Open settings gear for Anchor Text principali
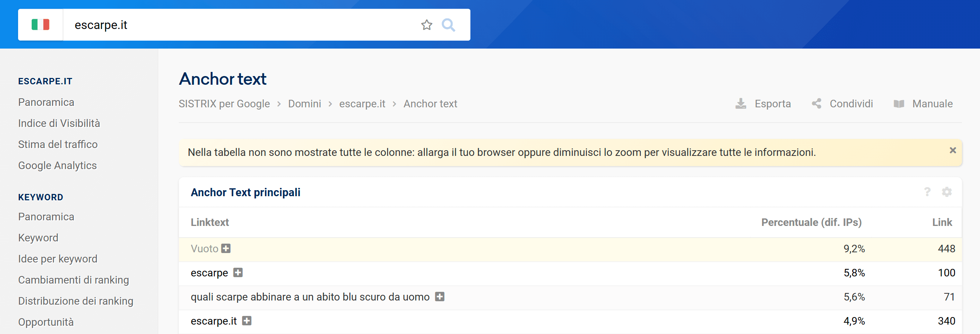The image size is (980, 334). (946, 192)
